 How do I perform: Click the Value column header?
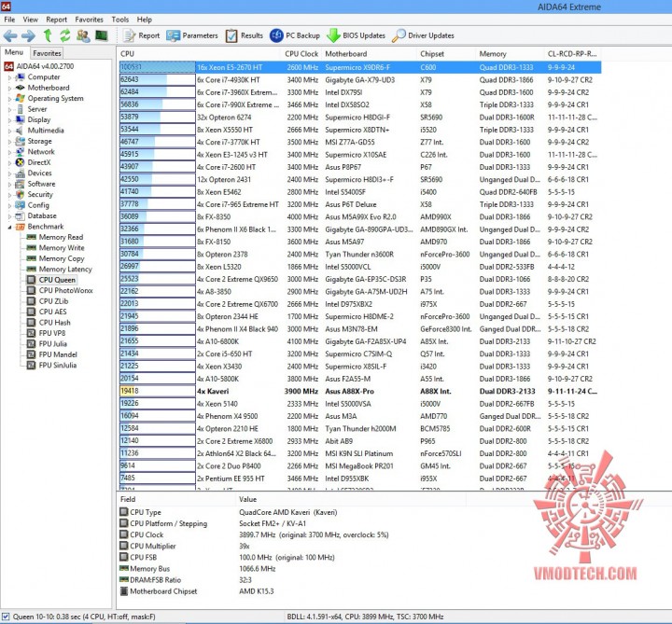351,499
